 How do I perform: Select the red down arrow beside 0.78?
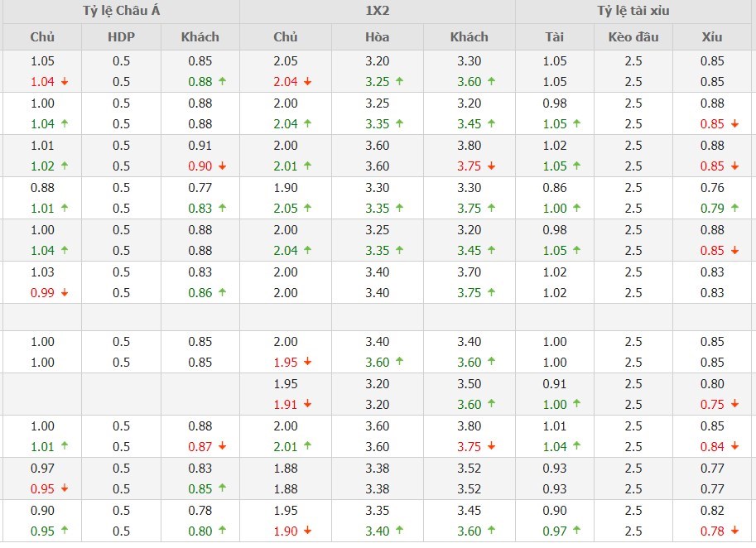734,531
